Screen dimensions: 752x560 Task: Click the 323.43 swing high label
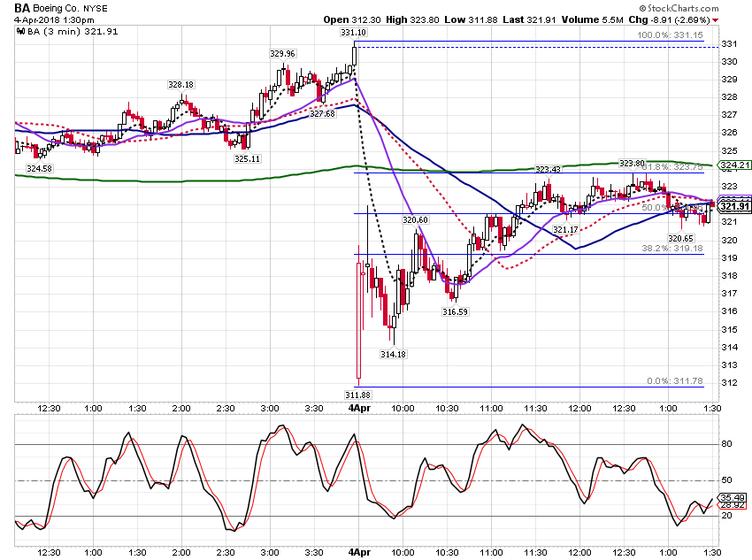click(x=548, y=169)
